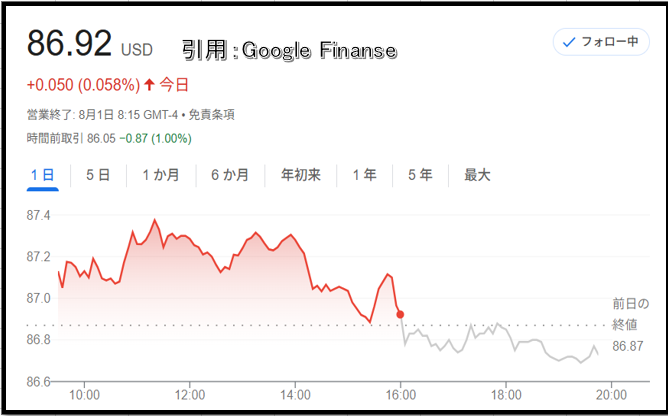Click the chart peak near 87.4

click(x=154, y=220)
